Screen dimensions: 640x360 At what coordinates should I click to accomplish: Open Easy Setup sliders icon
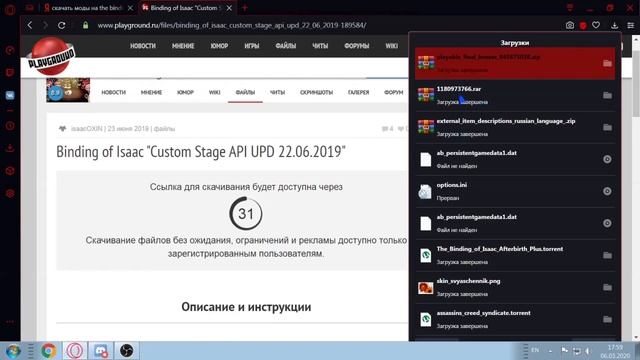pyautogui.click(x=631, y=25)
